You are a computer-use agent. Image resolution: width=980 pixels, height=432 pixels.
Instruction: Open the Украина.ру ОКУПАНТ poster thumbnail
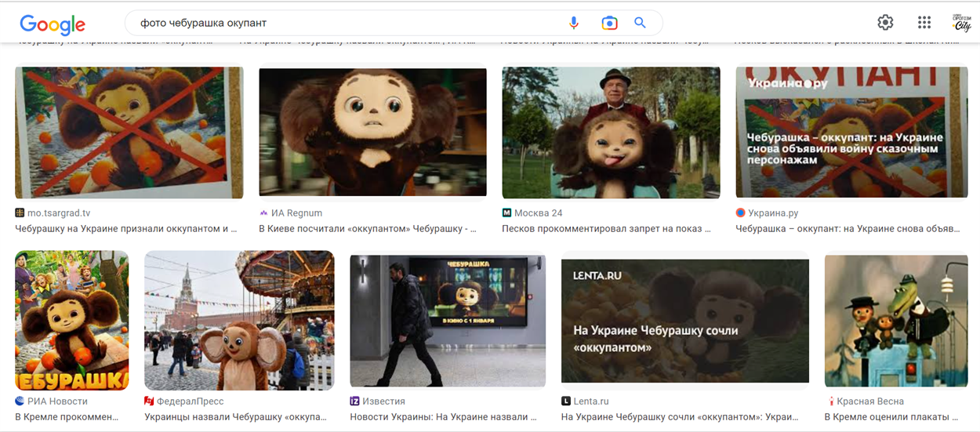tap(851, 133)
